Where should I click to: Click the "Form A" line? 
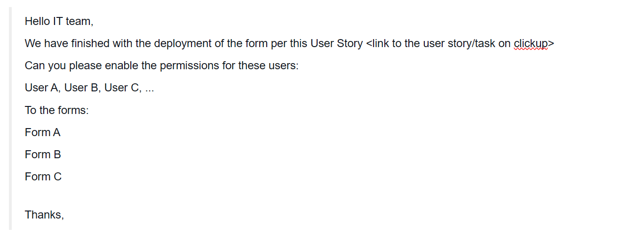(x=42, y=132)
